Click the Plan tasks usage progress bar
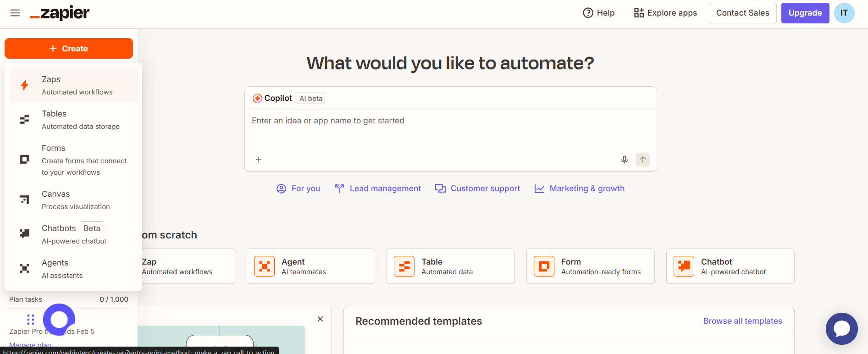This screenshot has height=354, width=868. click(x=69, y=309)
